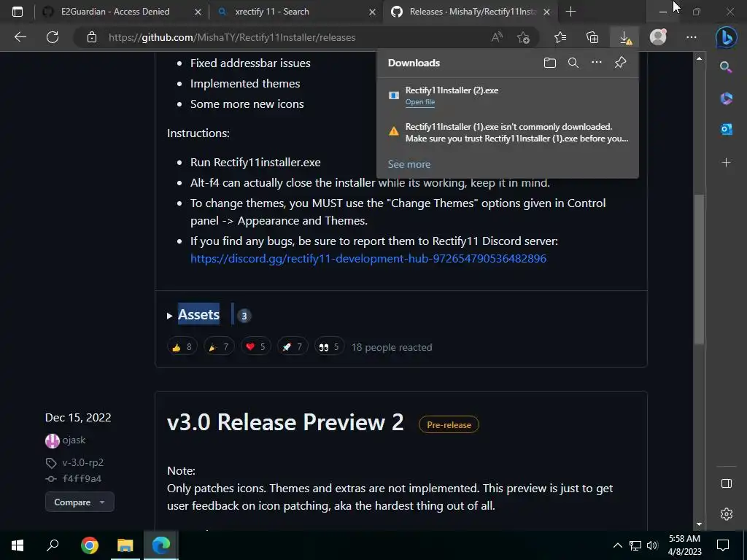Click the v3.0 Release Preview 2 heading
This screenshot has width=747, height=560.
coord(285,422)
